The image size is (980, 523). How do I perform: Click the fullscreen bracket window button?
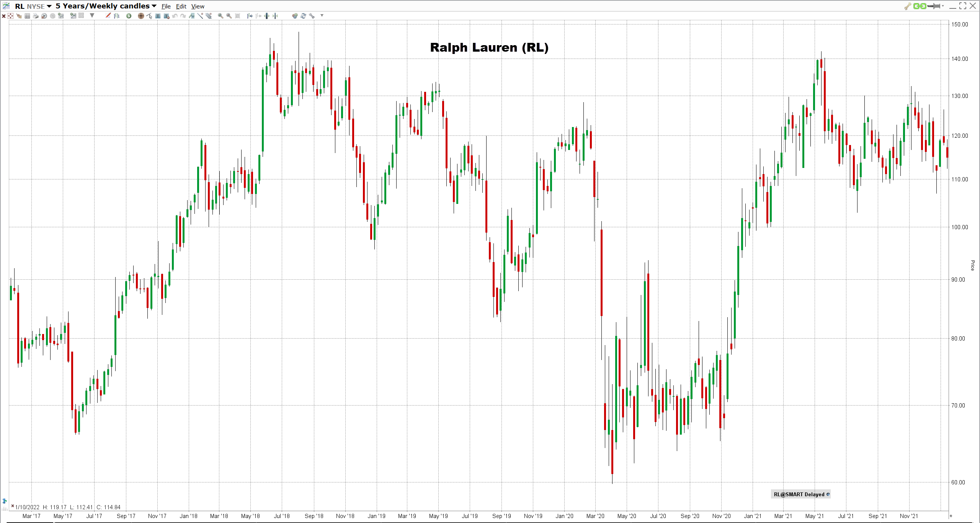click(963, 6)
